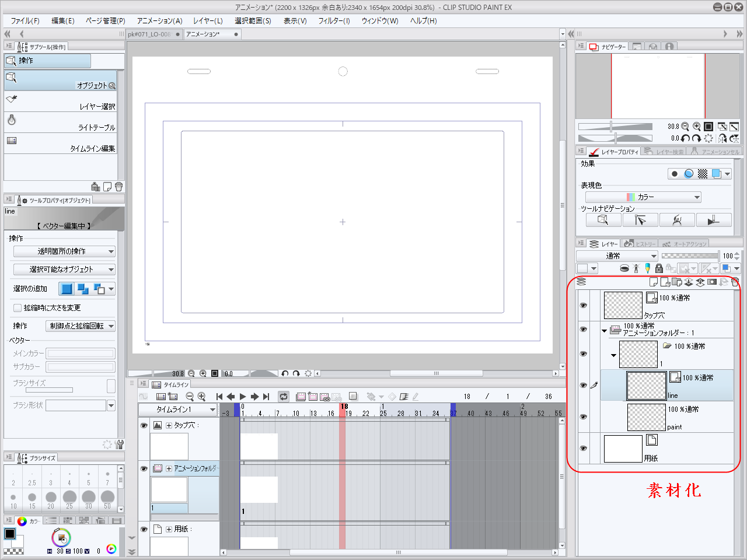This screenshot has width=747, height=560.
Task: Click play button in Timeline
Action: [243, 397]
